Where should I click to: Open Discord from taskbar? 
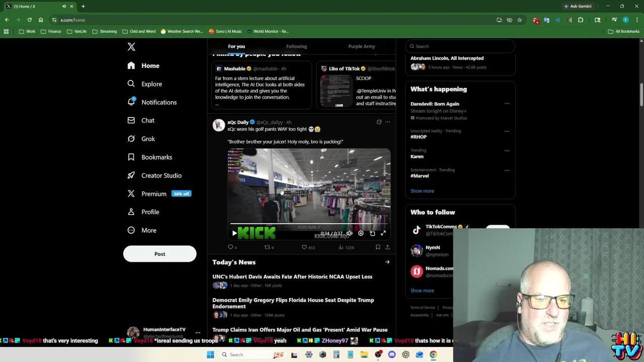pos(392,354)
